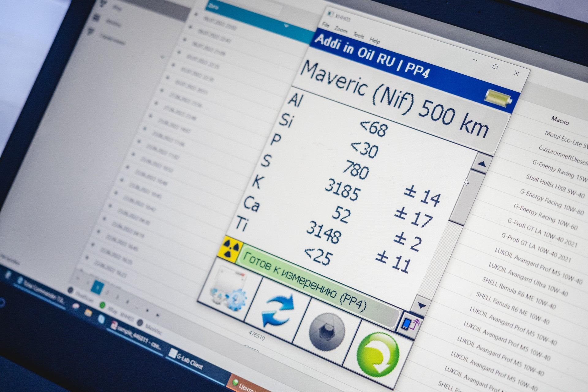Select the Si element label
This screenshot has height=392, width=588.
[x=286, y=120]
